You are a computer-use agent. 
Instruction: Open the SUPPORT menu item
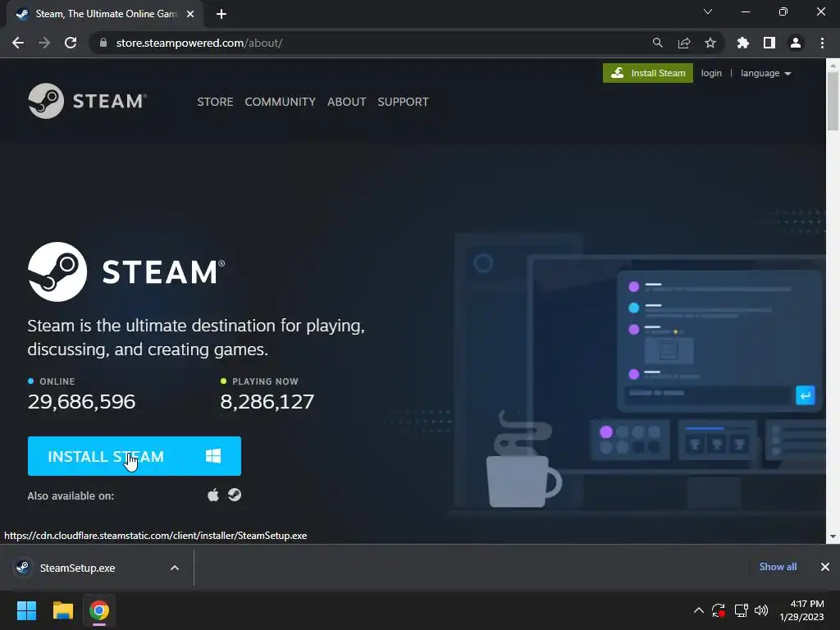(403, 102)
